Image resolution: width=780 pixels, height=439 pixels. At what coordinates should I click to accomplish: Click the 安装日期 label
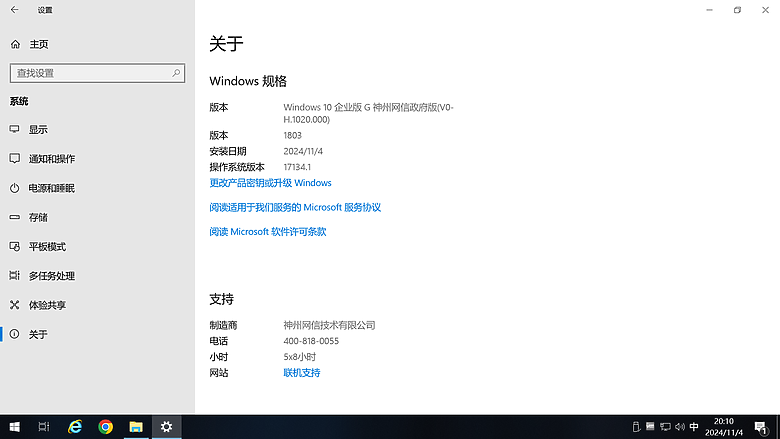coord(228,151)
